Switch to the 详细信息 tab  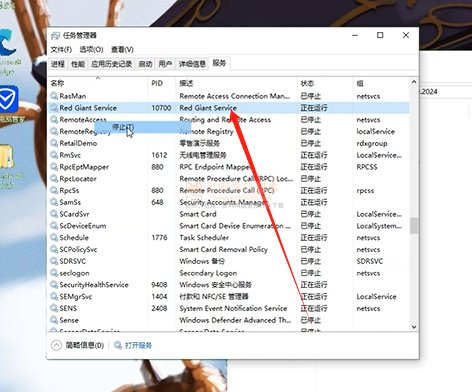192,64
